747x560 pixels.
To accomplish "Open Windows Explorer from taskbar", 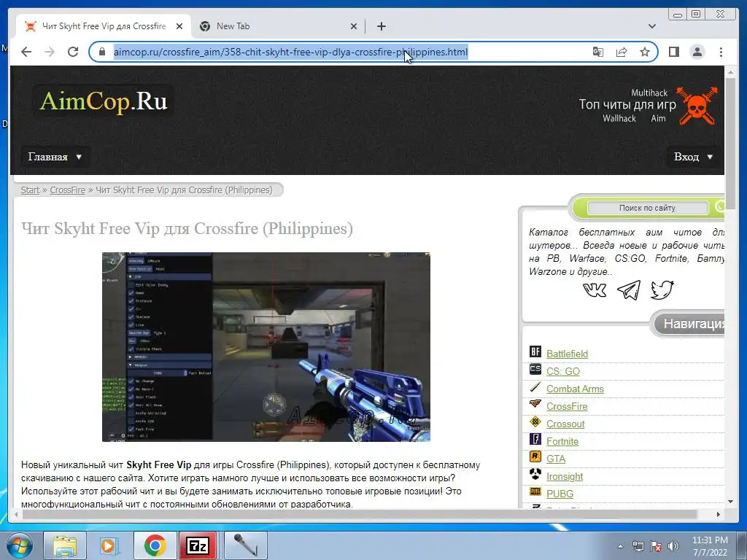I will coord(65,545).
